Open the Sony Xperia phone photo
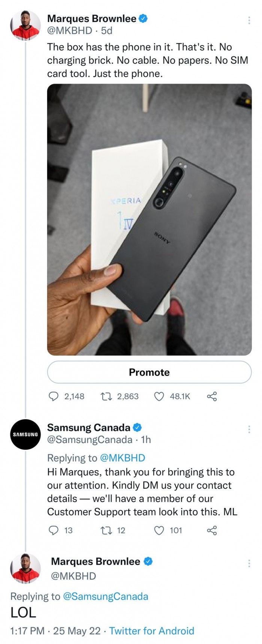This screenshot has height=644, width=262. pos(149,219)
